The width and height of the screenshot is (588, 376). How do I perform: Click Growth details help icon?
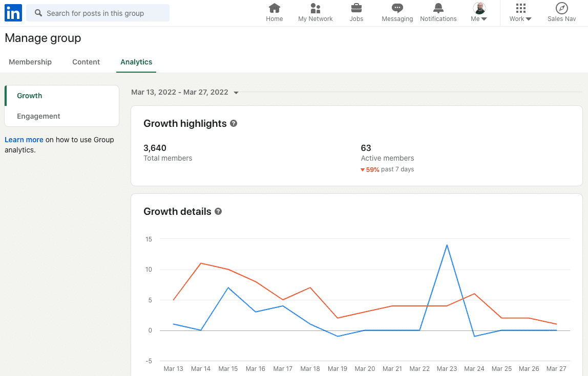(x=218, y=211)
